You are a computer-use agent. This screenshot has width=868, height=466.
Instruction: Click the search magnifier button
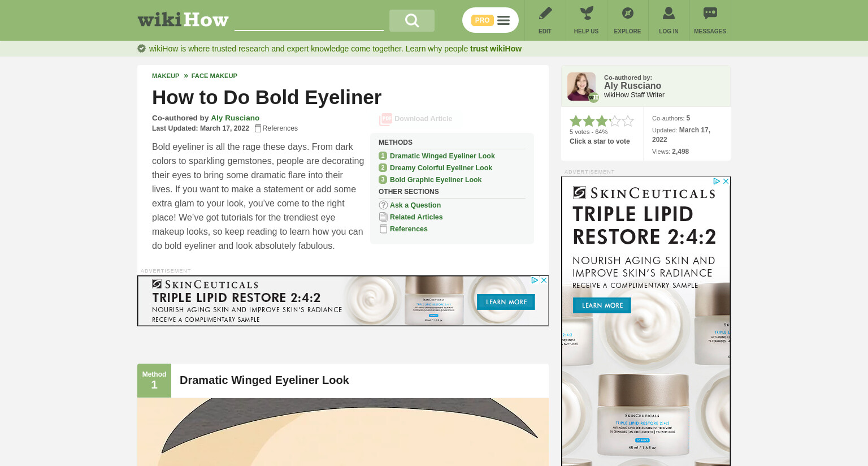pyautogui.click(x=412, y=20)
